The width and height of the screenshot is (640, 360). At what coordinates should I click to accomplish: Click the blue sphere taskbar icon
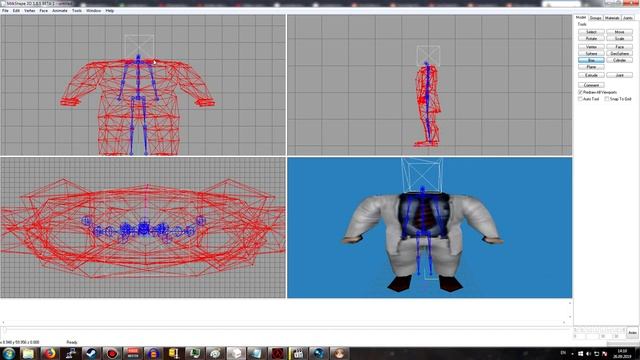coord(318,353)
